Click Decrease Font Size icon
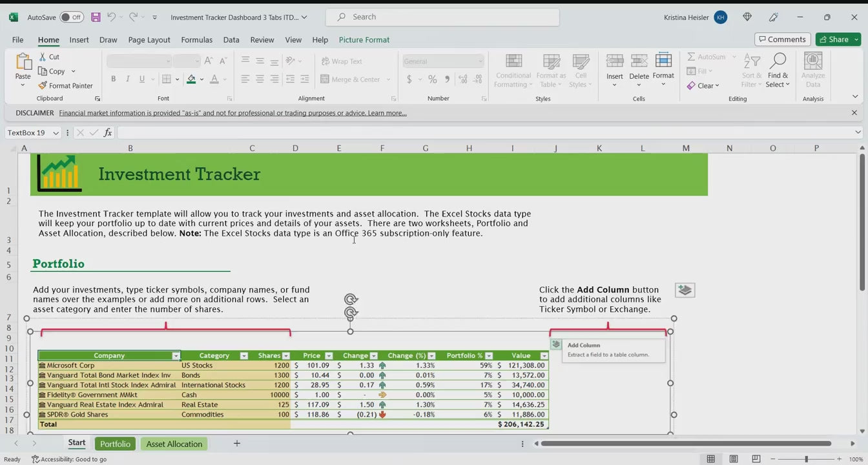The image size is (868, 465). (x=223, y=61)
